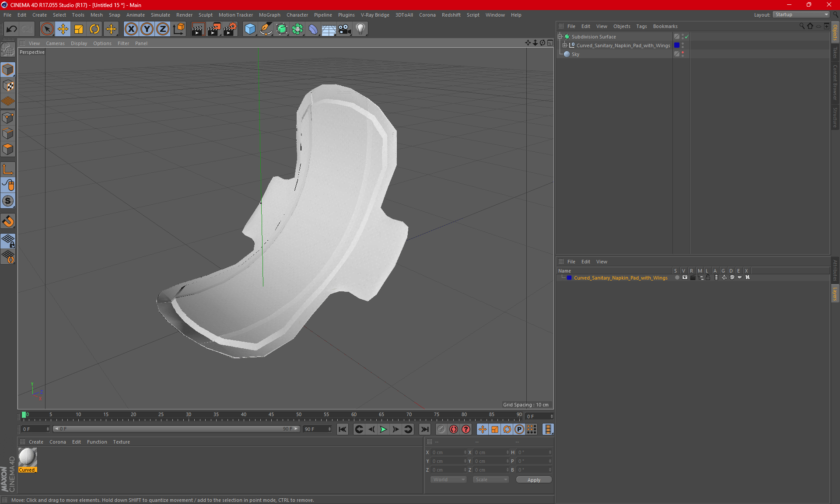Open the Layout dropdown showing Startup
Viewport: 840px width, 504px height.
(x=801, y=15)
